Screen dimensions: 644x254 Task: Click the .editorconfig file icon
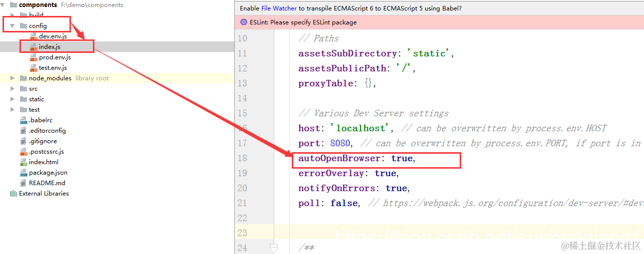pos(23,131)
